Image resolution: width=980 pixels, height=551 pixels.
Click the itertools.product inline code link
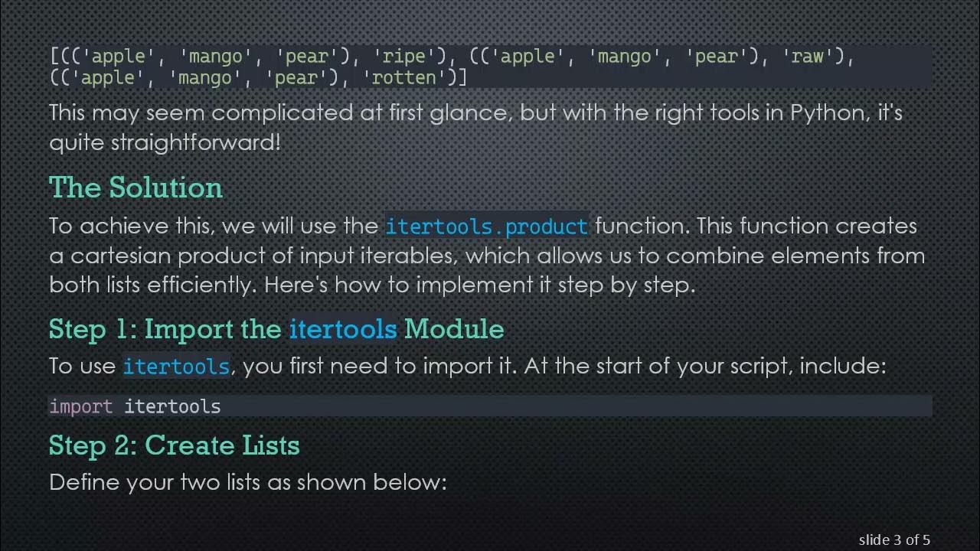486,227
